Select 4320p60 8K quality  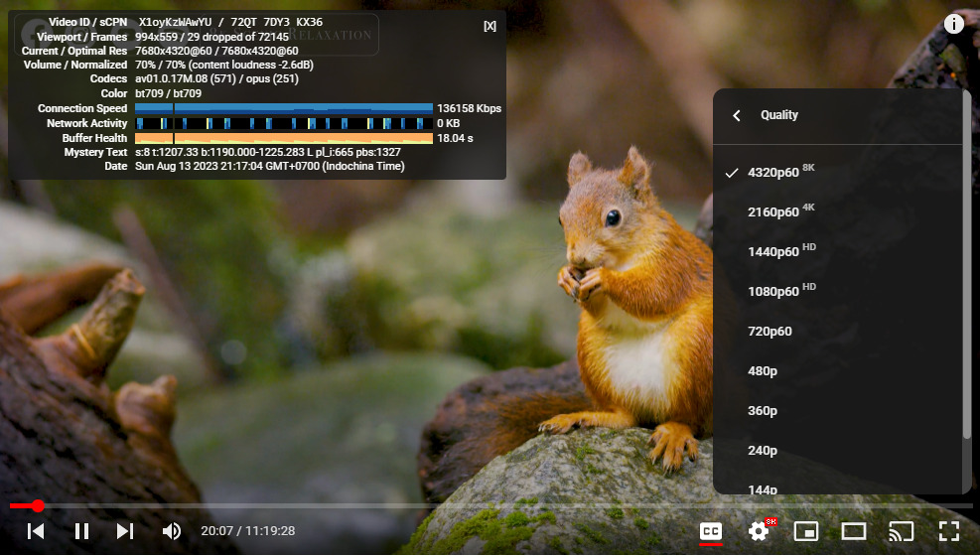[839, 173]
